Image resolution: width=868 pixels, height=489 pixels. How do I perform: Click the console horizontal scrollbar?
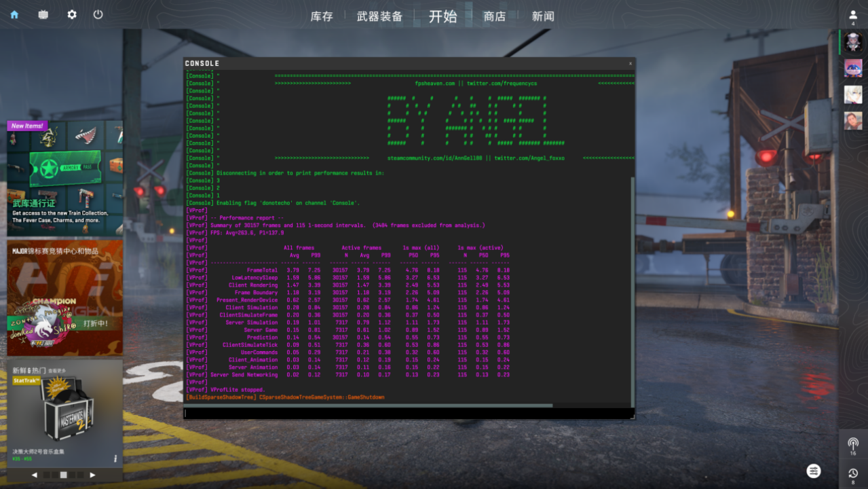(369, 405)
